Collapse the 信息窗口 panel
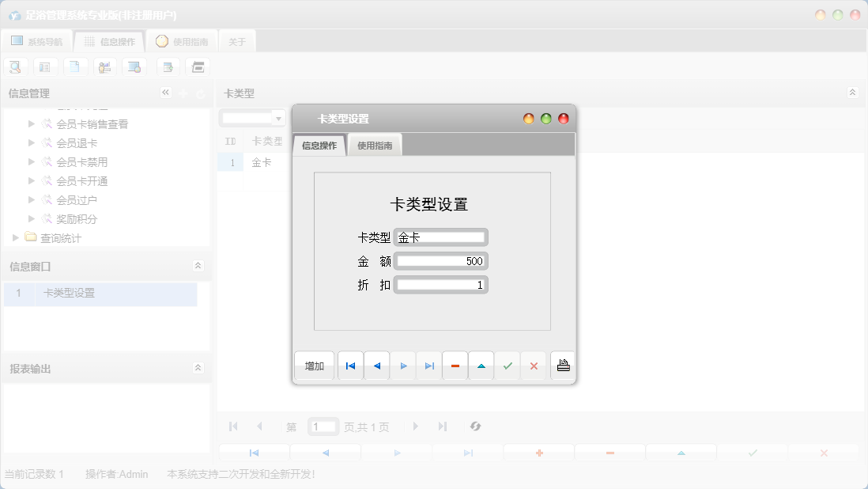 (x=199, y=266)
